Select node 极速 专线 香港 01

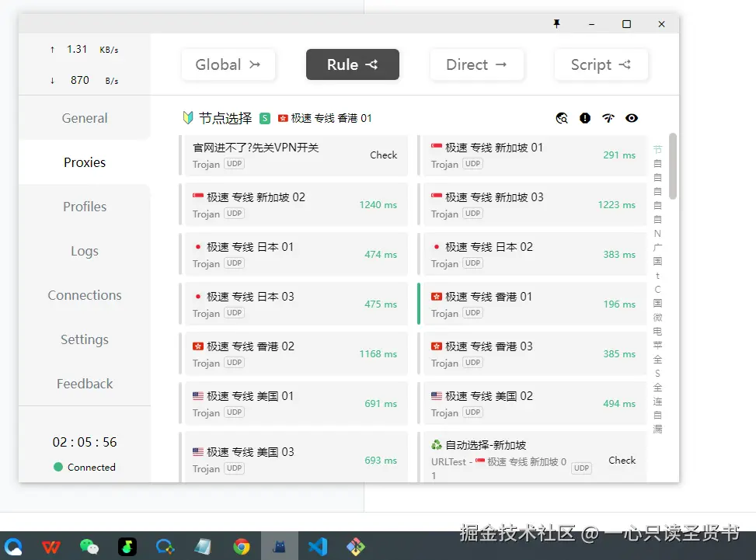[531, 304]
